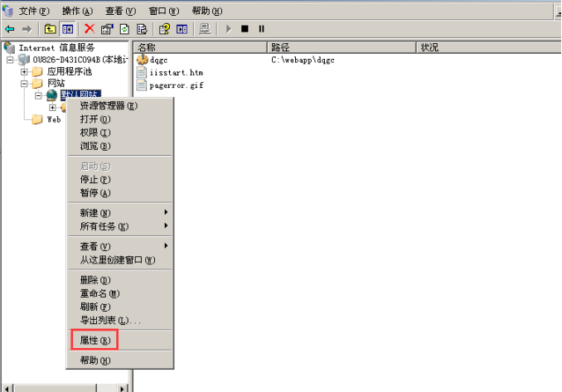Viewport: 562px width, 392px height.
Task: Click the Up one level folder icon
Action: 51,29
